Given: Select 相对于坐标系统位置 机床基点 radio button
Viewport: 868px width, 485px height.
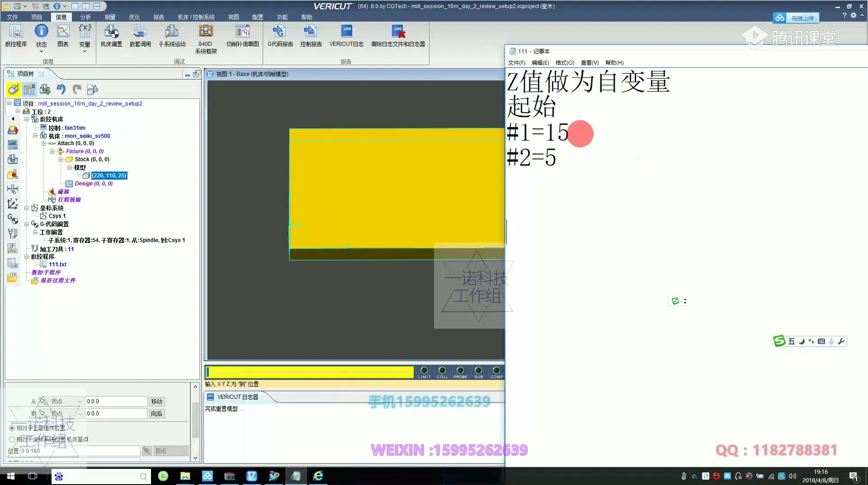Looking at the screenshot, I should click(x=11, y=439).
